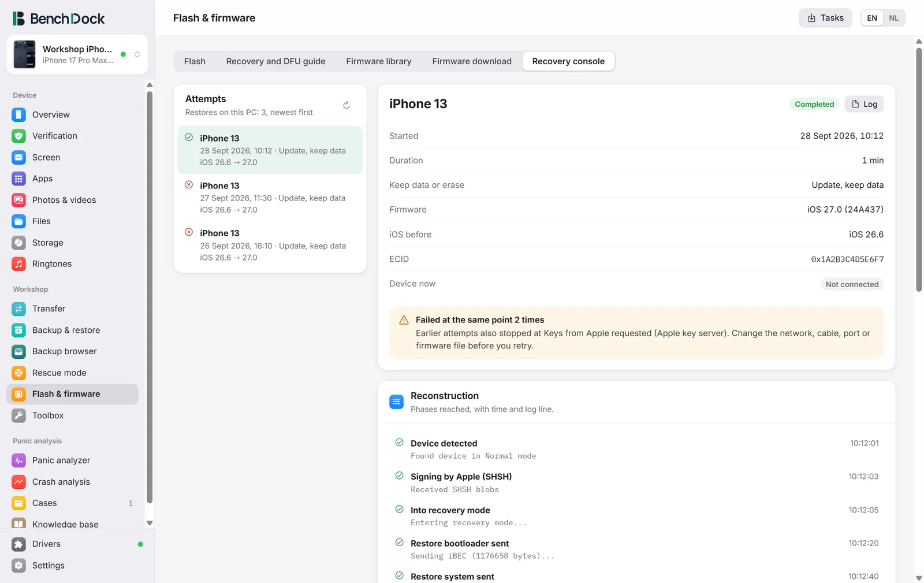This screenshot has height=583, width=924.
Task: Click the main page scrollbar thumb
Action: pos(919,169)
